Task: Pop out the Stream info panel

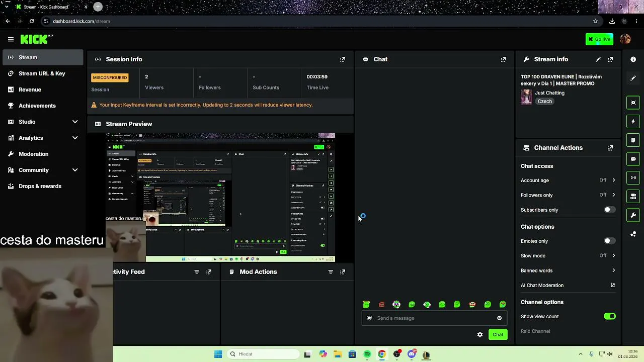Action: [610, 59]
